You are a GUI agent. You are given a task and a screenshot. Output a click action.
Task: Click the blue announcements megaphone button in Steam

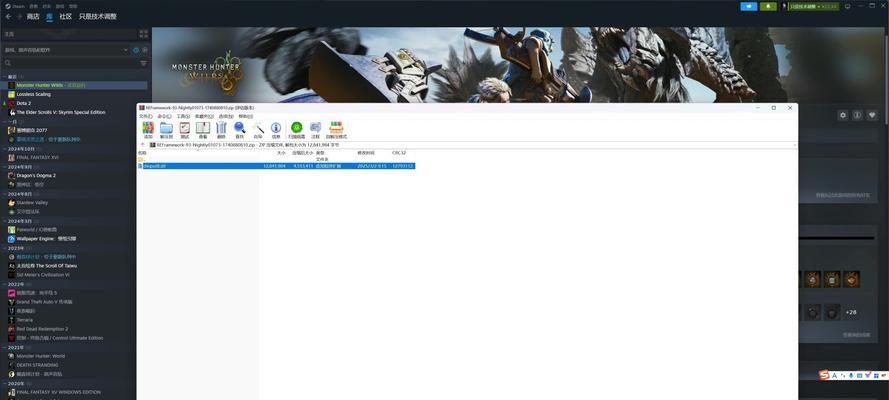pos(749,6)
